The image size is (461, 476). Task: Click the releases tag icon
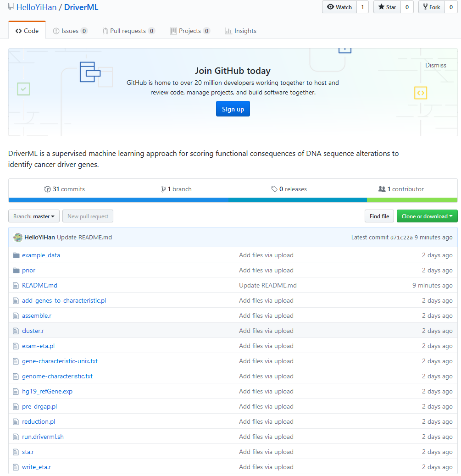[274, 189]
